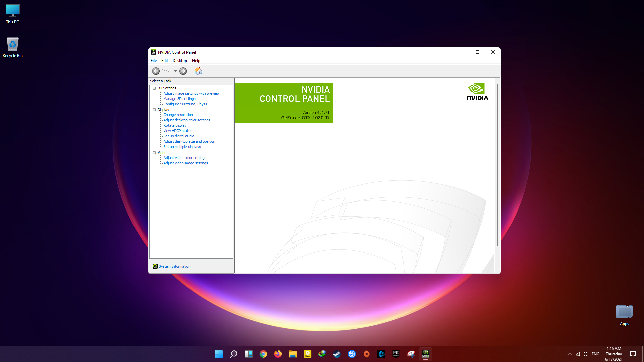Maximize the NVIDIA Control Panel window
The height and width of the screenshot is (362, 644).
pos(478,52)
